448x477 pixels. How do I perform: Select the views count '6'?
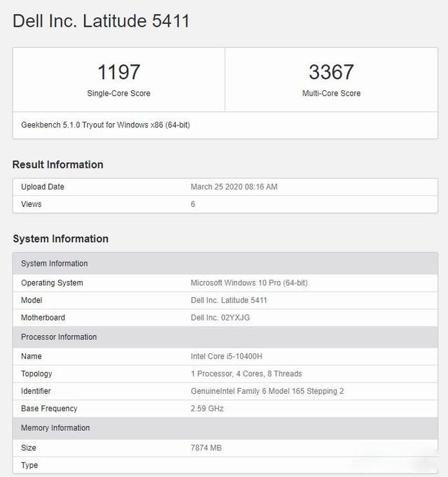coord(192,204)
